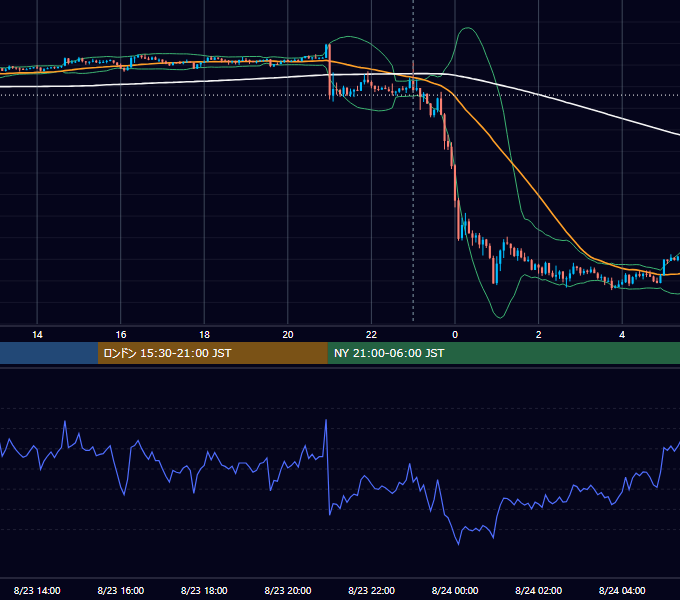Click the 8/23 20:00 time label
The height and width of the screenshot is (600, 680).
[288, 590]
